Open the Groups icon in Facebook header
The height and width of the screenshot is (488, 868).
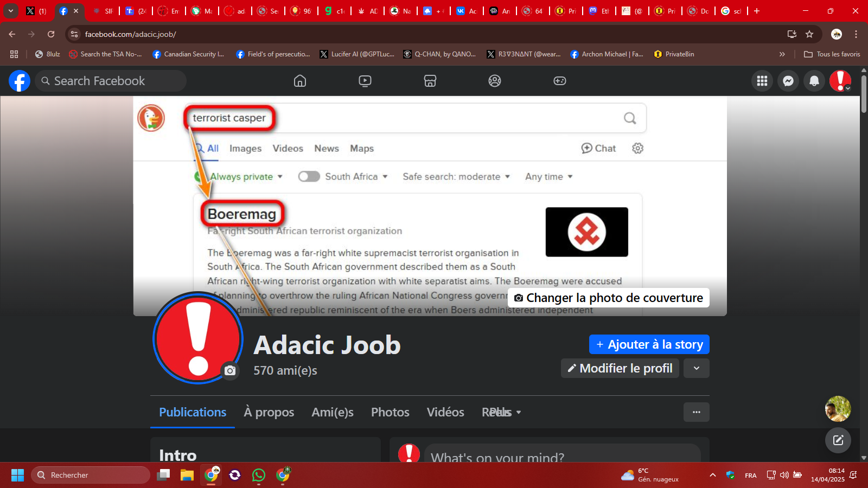pyautogui.click(x=495, y=81)
